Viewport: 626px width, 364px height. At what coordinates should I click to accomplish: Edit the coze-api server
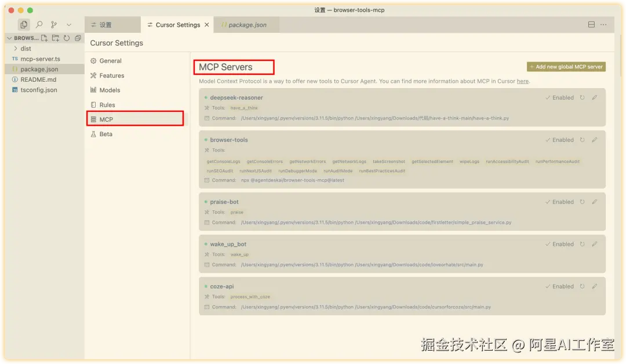[x=595, y=286]
